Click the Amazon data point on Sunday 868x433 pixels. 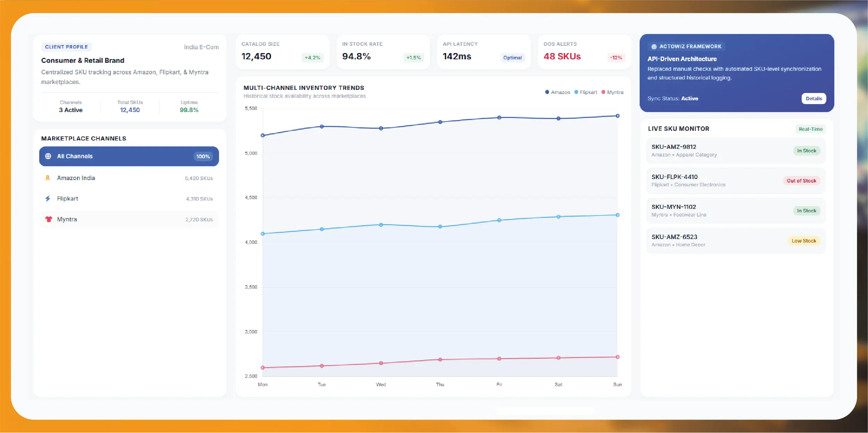point(617,116)
